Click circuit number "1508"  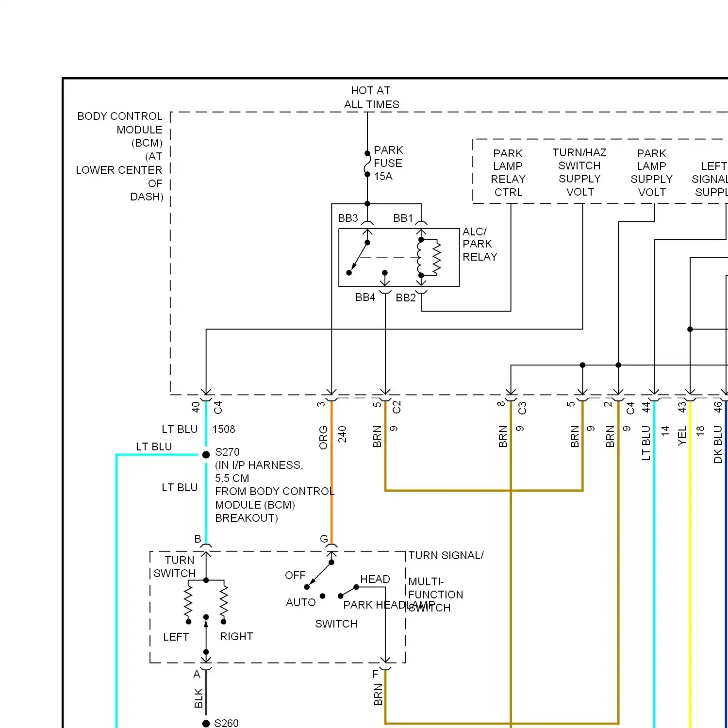point(224,429)
